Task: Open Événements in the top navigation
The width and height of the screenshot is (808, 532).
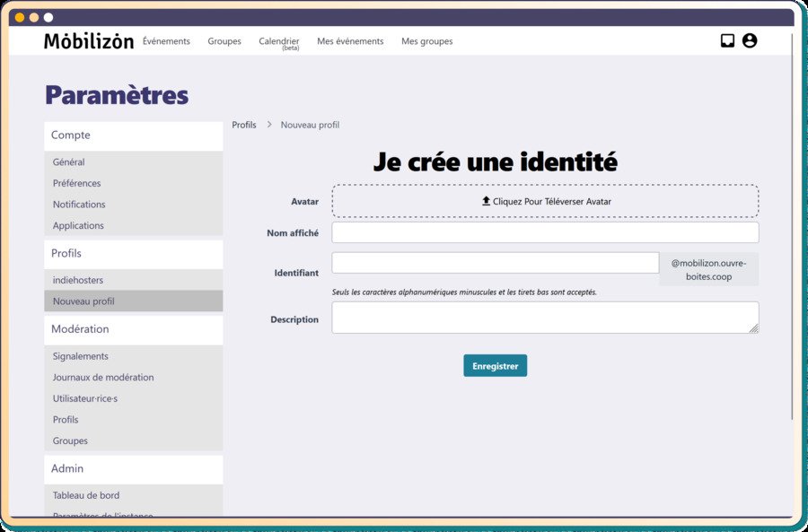Action: (167, 41)
